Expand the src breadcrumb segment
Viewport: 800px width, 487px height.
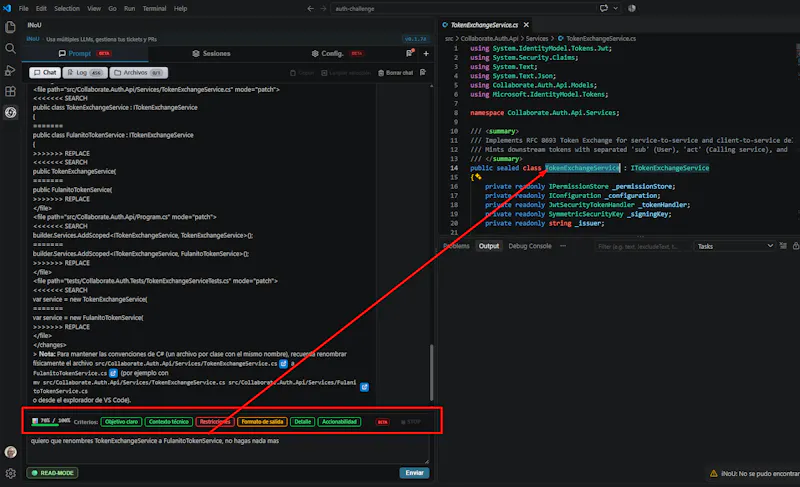[448, 38]
